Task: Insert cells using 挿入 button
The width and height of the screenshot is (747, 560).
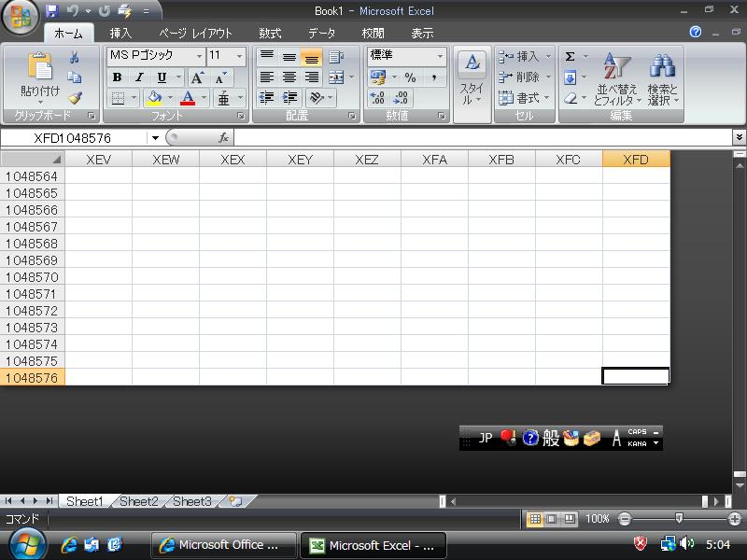Action: coord(525,57)
